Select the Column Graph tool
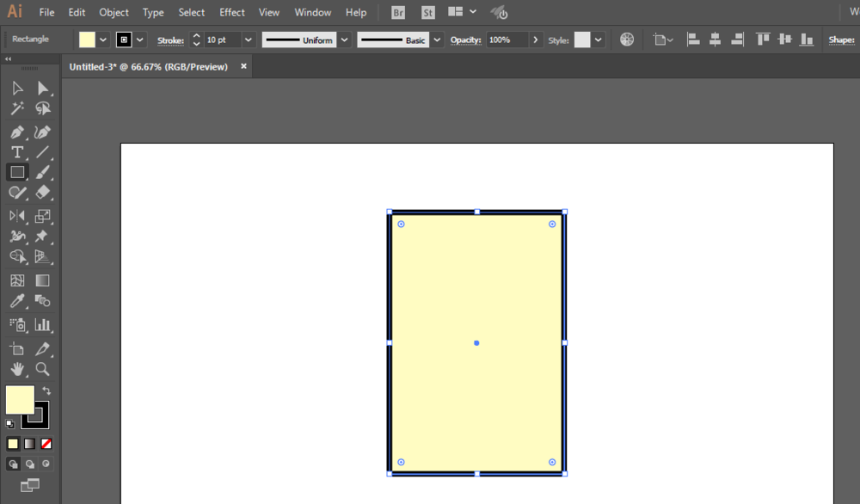Screen dimensions: 860x504 tap(43, 324)
